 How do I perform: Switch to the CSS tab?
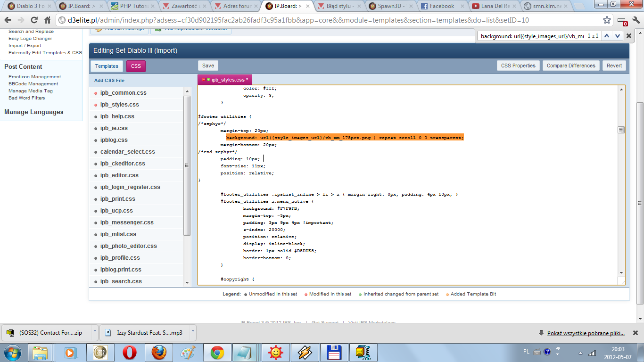pos(136,66)
